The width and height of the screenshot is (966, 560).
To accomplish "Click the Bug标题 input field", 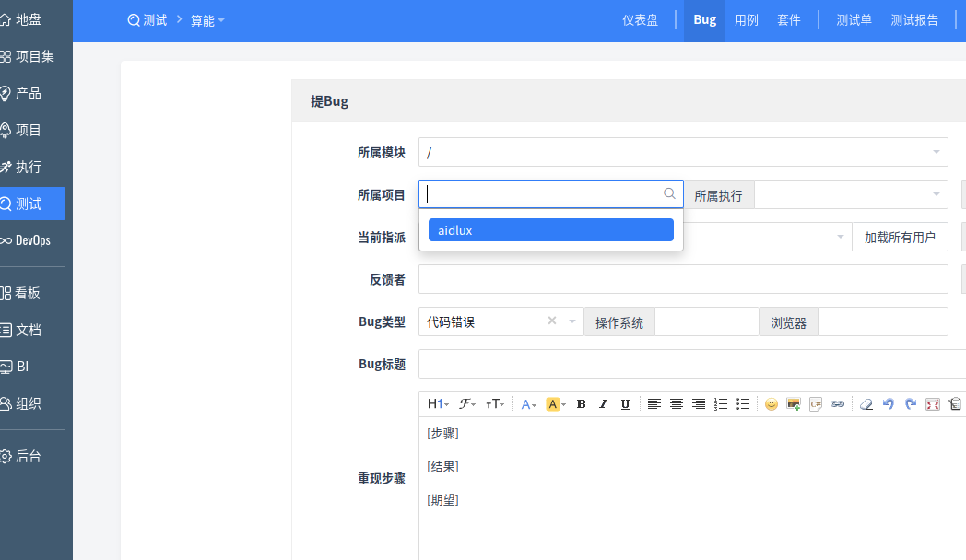I will click(691, 364).
